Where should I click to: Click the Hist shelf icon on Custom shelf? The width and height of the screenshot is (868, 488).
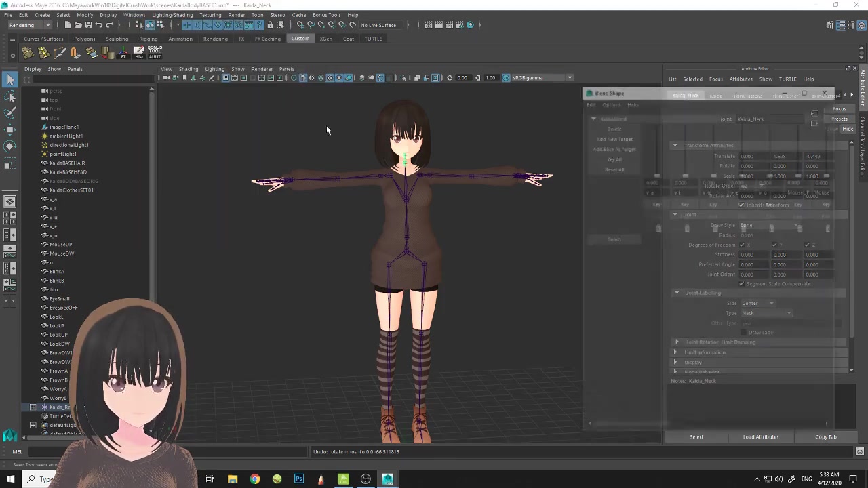pos(138,51)
